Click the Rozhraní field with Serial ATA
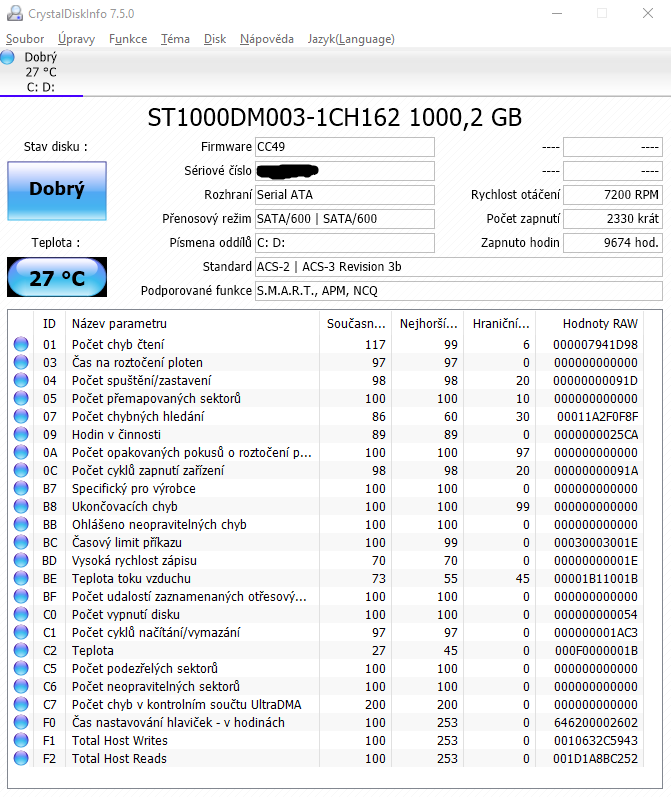The width and height of the screenshot is (671, 797). pos(345,195)
